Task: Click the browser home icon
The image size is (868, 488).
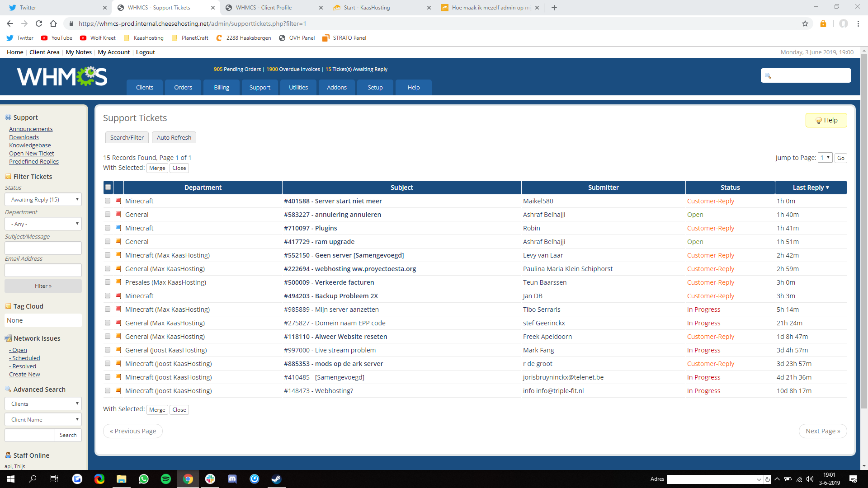Action: point(53,23)
